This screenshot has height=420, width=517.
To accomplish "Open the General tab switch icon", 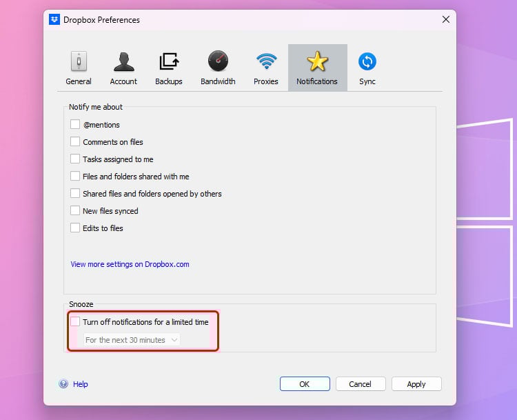I will (x=79, y=61).
